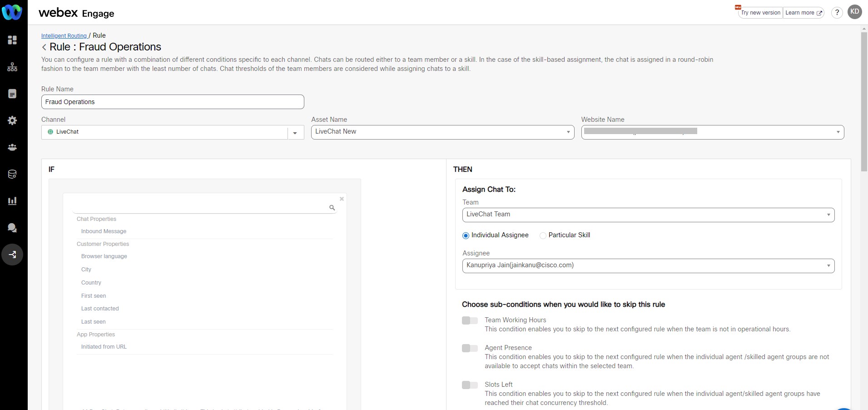Open the Team dropdown showing LiveChat Team
Screen dimensions: 868x410
649,215
